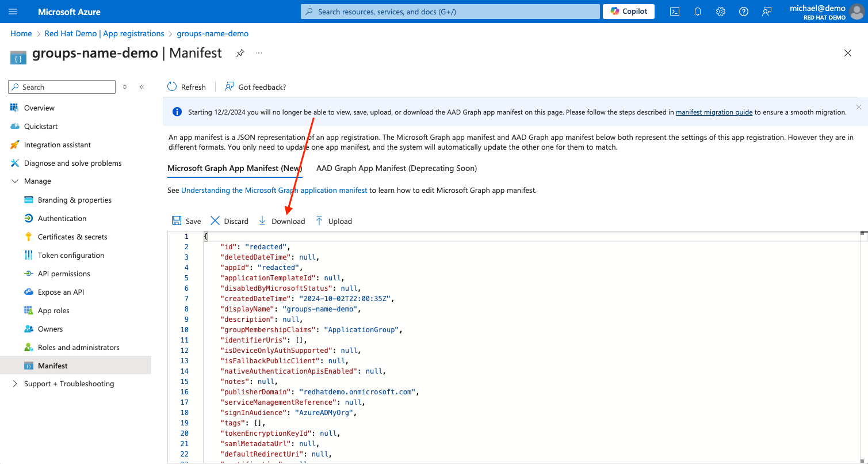This screenshot has height=464, width=868.
Task: Open portal Settings gear
Action: pyautogui.click(x=720, y=11)
